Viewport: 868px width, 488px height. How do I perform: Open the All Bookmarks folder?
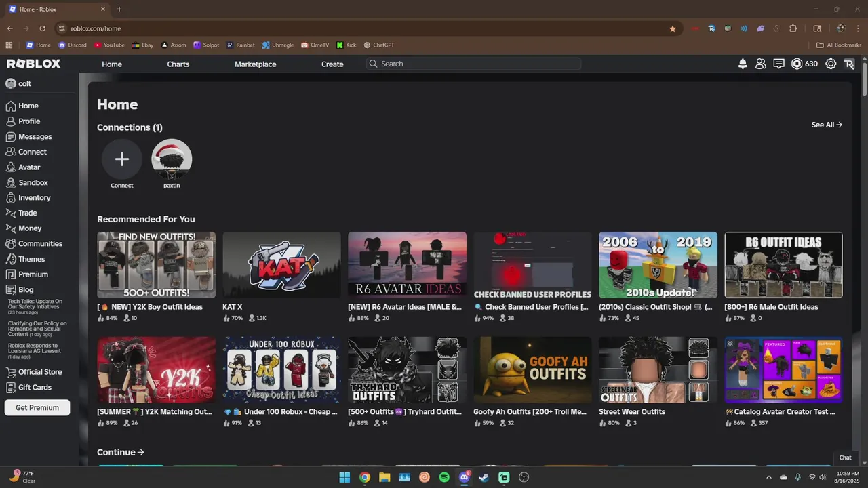click(x=839, y=45)
